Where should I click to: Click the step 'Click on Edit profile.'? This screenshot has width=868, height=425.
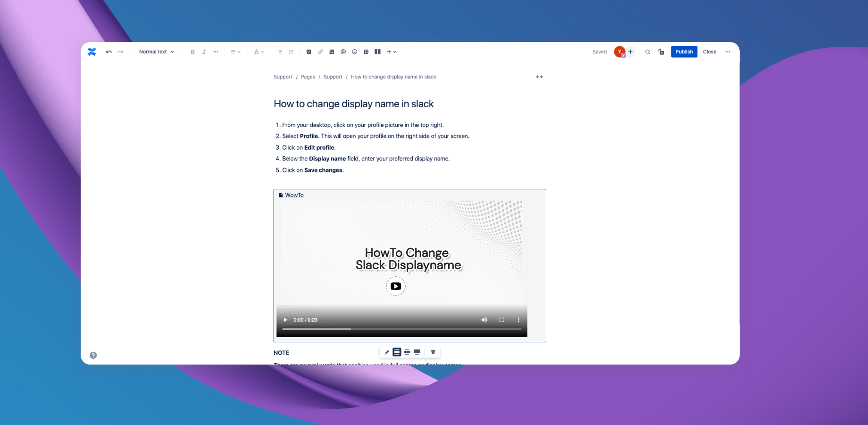(309, 147)
